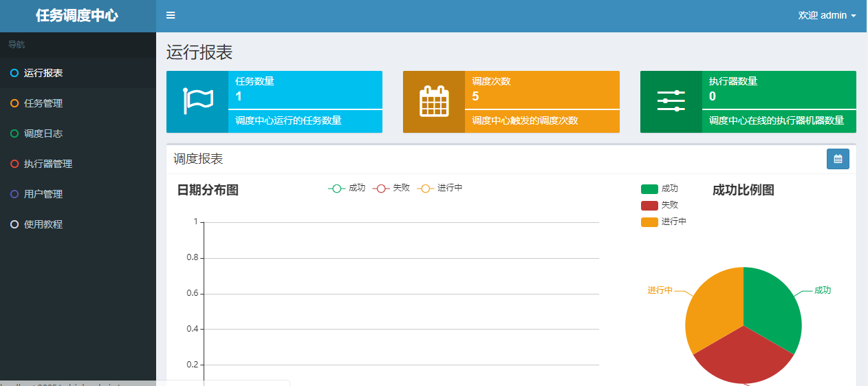Click the 任务数量 label
This screenshot has height=386, width=868.
(x=254, y=81)
